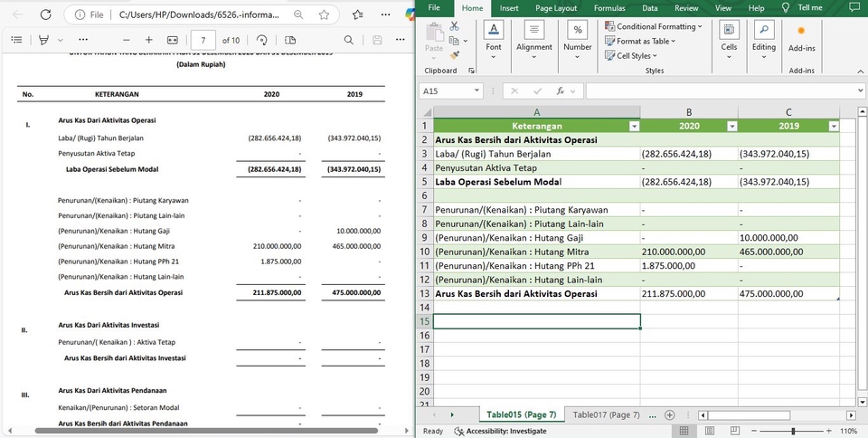
Task: Click the Cut scissors icon
Action: (x=455, y=27)
